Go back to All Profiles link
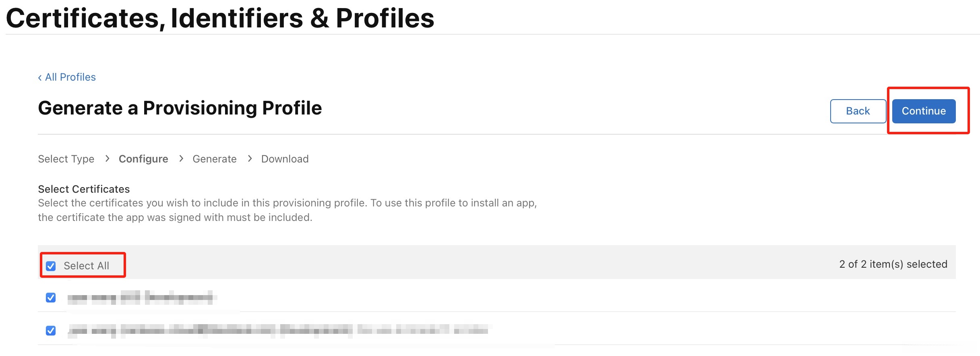The width and height of the screenshot is (980, 356). tap(70, 77)
